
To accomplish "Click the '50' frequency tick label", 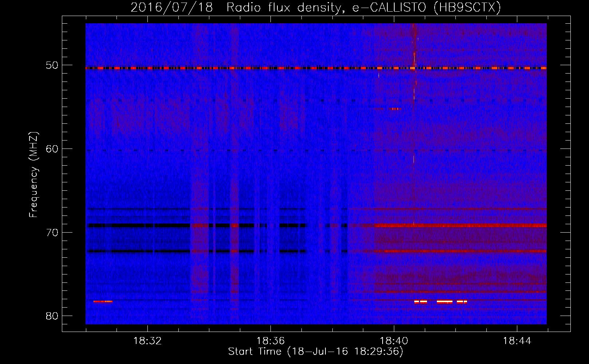I will pyautogui.click(x=52, y=66).
